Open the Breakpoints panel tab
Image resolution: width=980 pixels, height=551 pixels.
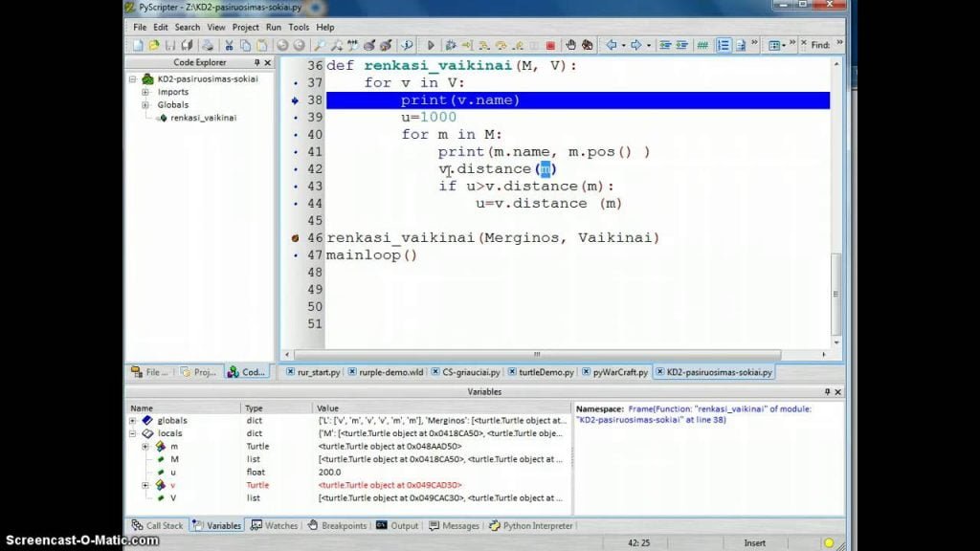[338, 526]
